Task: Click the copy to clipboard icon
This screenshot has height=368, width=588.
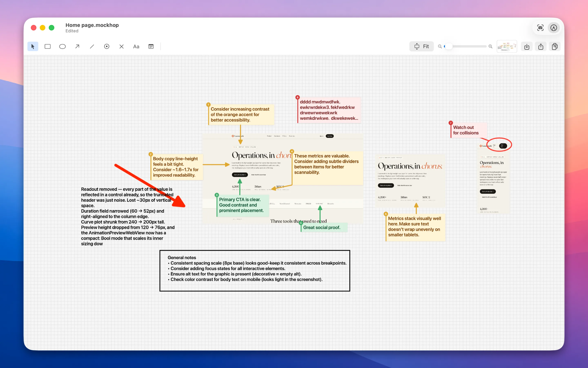Action: pyautogui.click(x=555, y=46)
